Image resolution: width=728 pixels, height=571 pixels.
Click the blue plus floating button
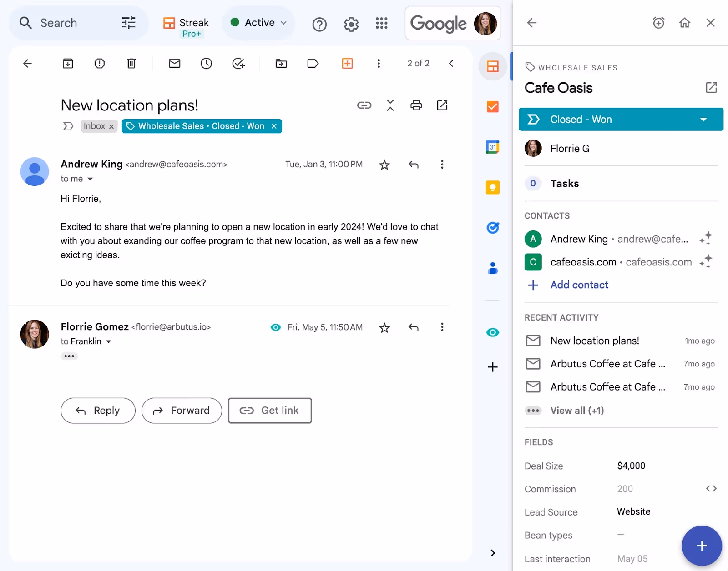[x=702, y=546]
